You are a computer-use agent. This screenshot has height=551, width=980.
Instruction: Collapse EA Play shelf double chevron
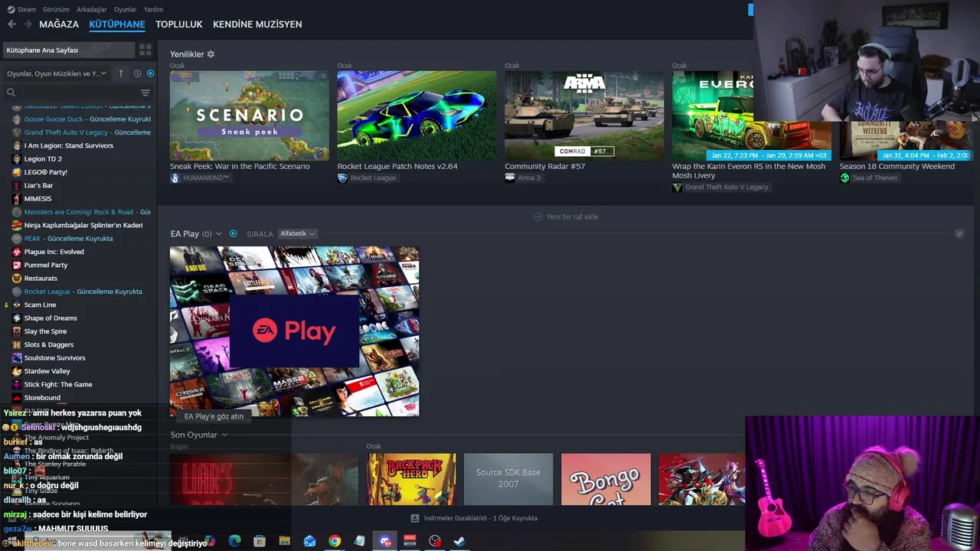pos(959,233)
